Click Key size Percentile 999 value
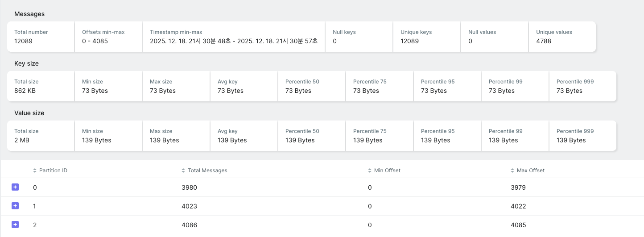The width and height of the screenshot is (644, 237). (570, 91)
